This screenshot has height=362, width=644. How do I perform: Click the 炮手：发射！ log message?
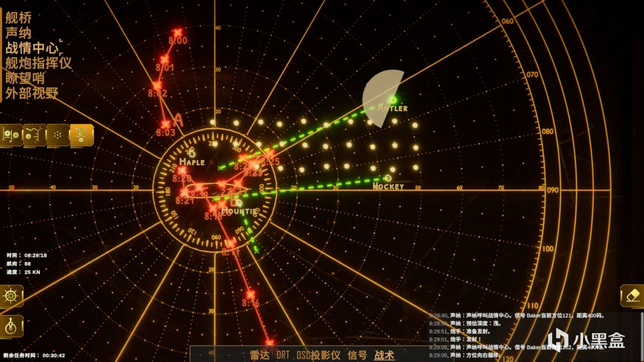pos(455,339)
